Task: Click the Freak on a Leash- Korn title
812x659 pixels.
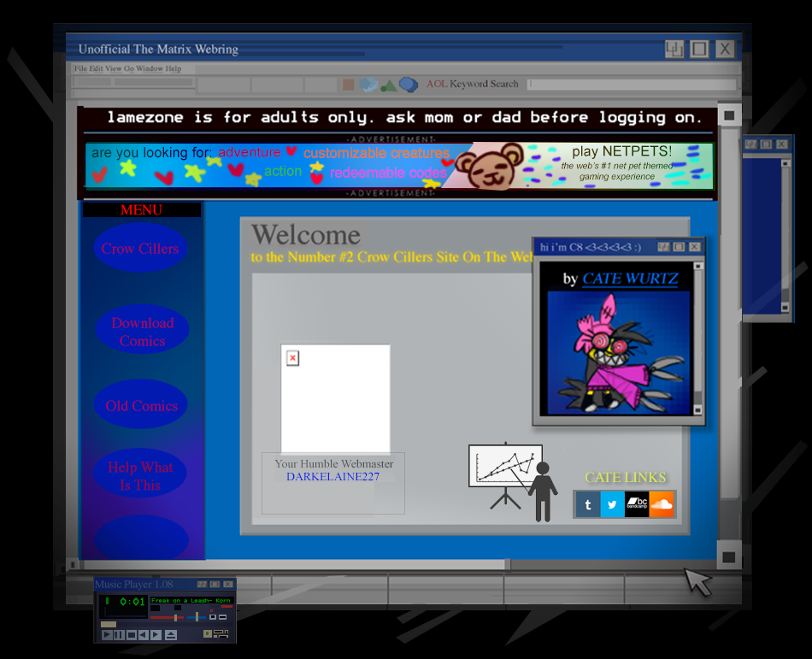Action: (x=192, y=601)
